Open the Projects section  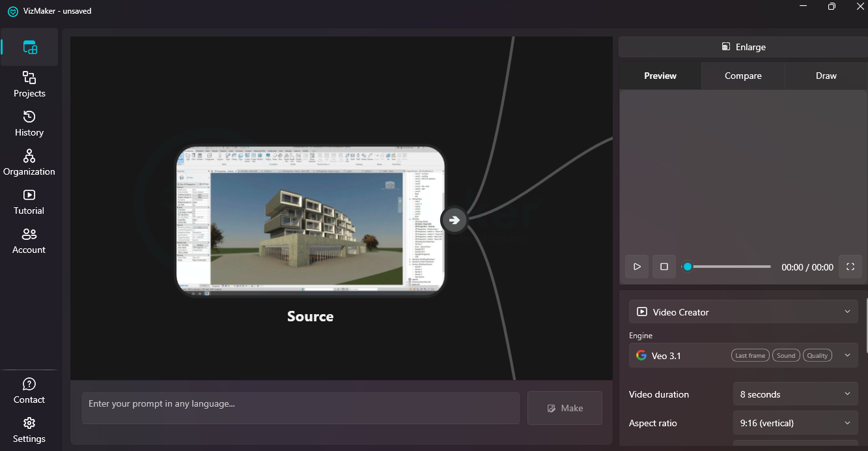pyautogui.click(x=29, y=85)
